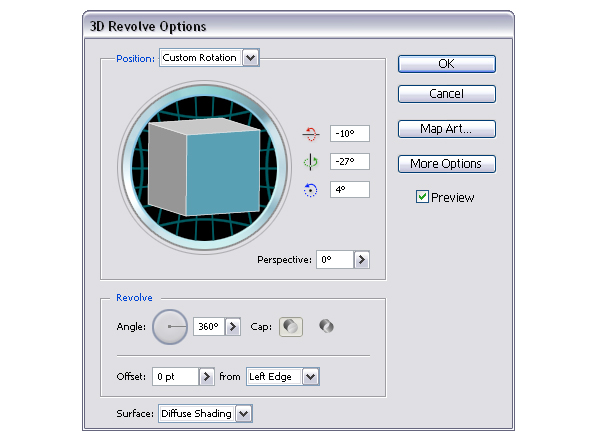Open the Surface shading dropdown

[x=244, y=413]
